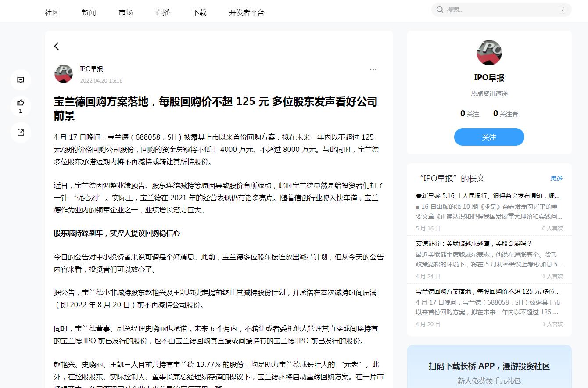Click excerpt 最近美联储主席鲍威尔表态

(x=489, y=259)
